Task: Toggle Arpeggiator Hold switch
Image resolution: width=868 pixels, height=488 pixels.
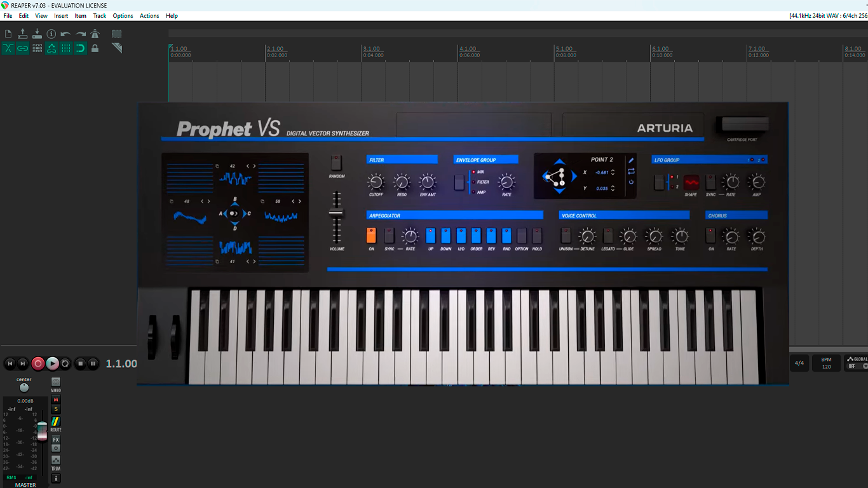Action: [537, 236]
